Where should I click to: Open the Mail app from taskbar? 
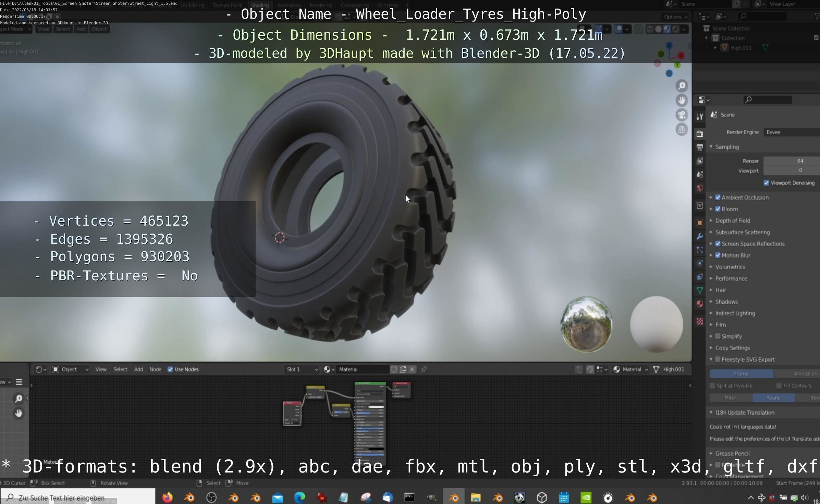tap(278, 497)
